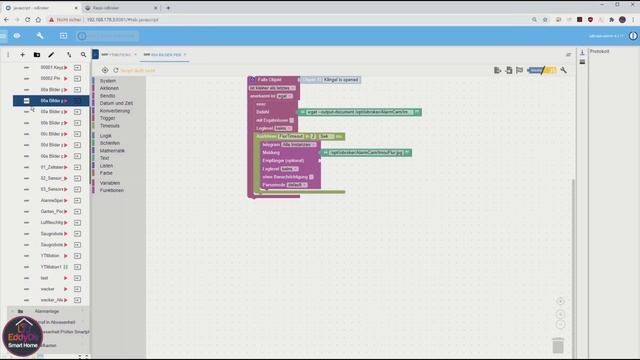Click the add new script plus icon
Screen dimensions: 640x360
tap(22, 55)
